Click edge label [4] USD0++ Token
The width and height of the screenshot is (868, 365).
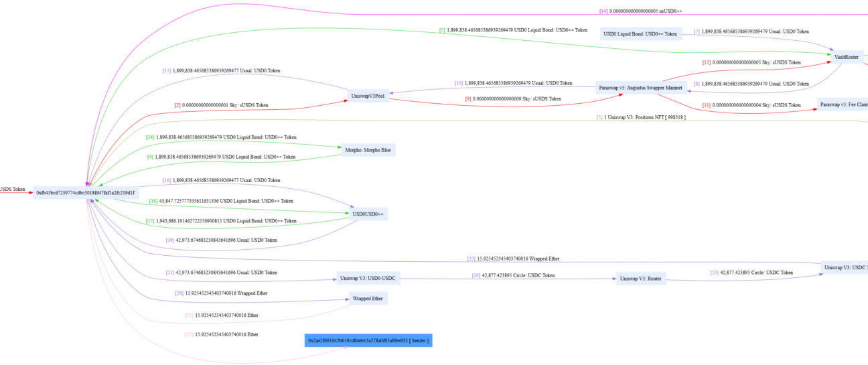221,157
